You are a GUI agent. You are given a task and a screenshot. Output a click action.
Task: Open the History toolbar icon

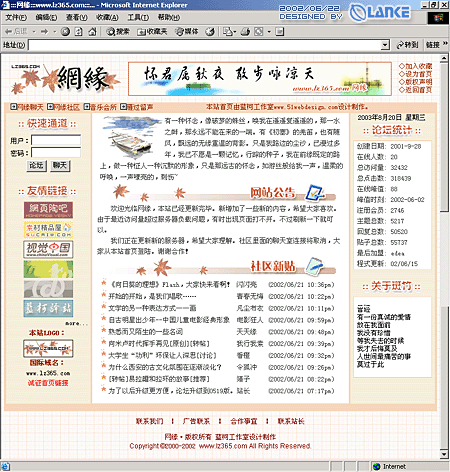[x=210, y=32]
